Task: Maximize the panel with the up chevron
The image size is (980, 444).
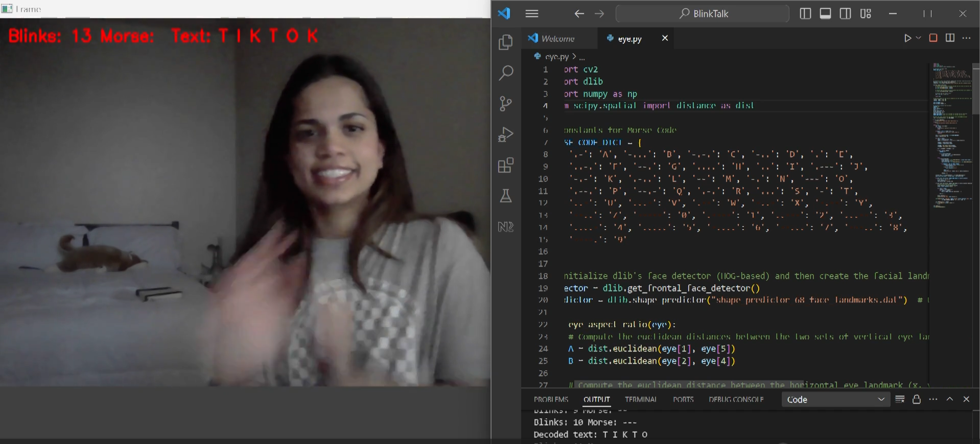Action: click(950, 399)
